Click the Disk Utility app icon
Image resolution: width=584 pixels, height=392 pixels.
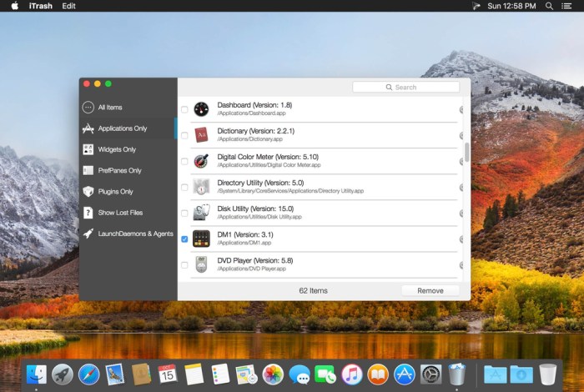coord(200,213)
